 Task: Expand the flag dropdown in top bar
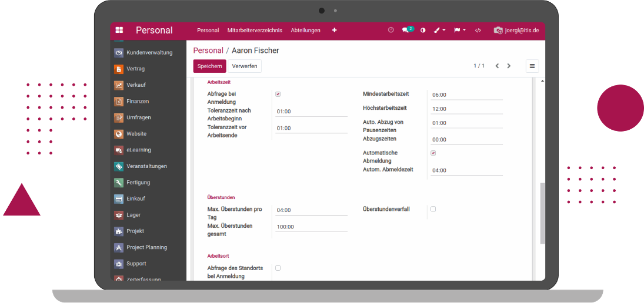[459, 31]
